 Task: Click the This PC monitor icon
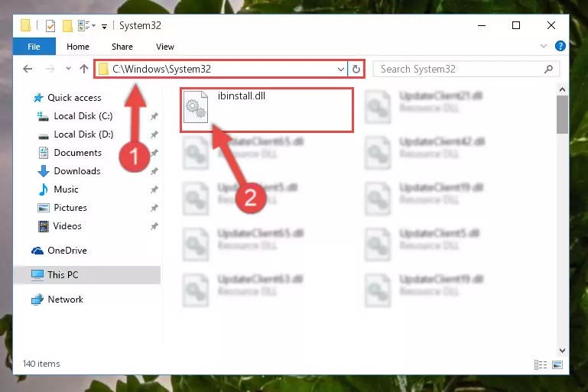point(37,275)
